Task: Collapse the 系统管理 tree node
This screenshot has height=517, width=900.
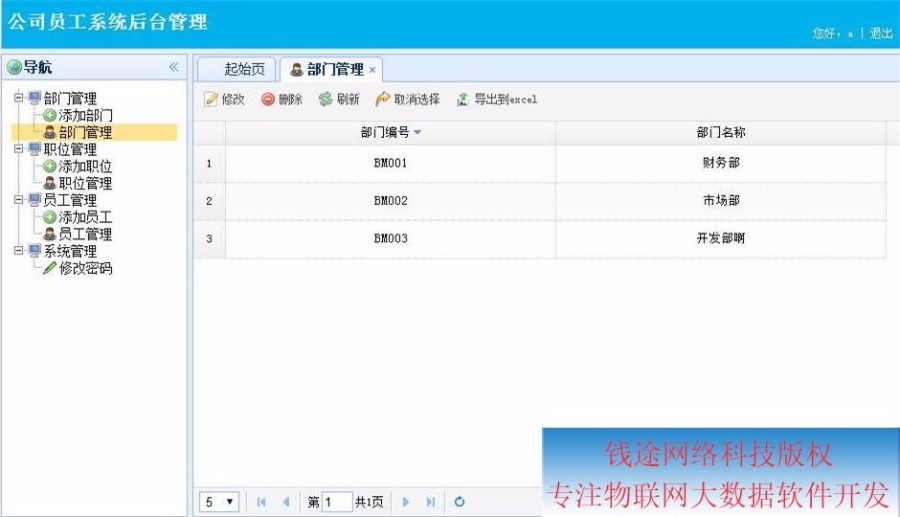Action: [x=19, y=251]
